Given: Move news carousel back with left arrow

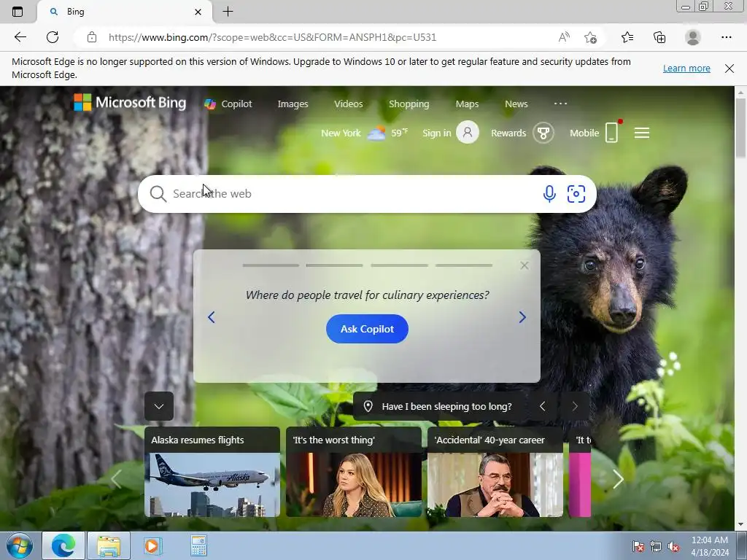Looking at the screenshot, I should point(116,479).
